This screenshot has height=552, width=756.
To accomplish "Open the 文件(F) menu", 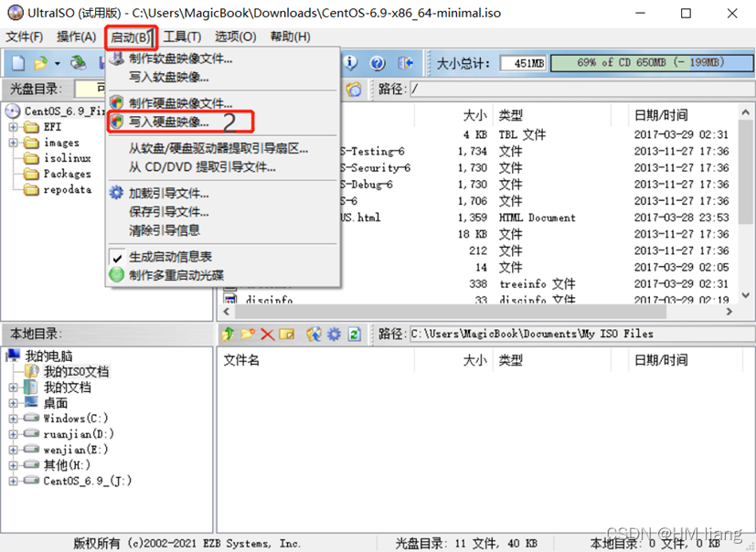I will click(x=24, y=37).
